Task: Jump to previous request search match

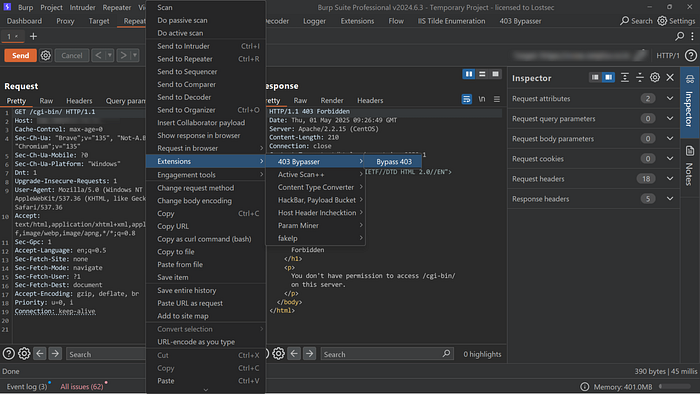Action: [x=40, y=354]
